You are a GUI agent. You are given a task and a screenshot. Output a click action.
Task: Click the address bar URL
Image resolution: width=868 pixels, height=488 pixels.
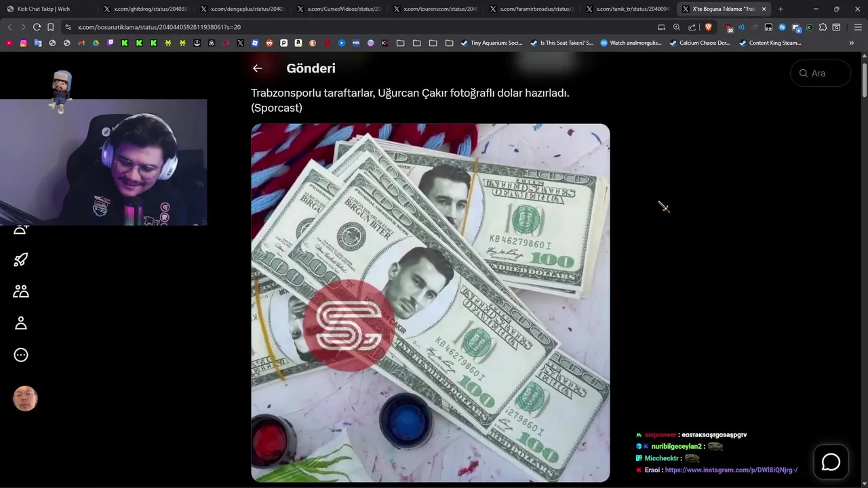tap(159, 27)
